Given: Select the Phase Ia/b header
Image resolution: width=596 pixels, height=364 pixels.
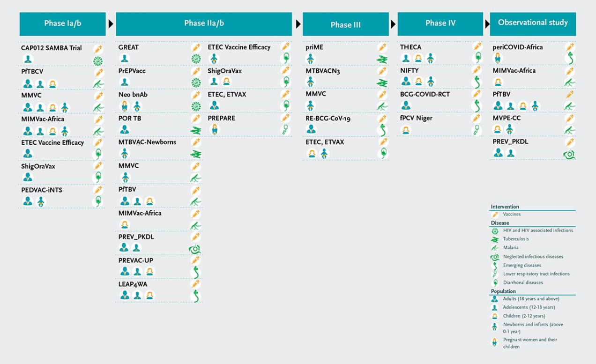Looking at the screenshot, I should click(62, 24).
